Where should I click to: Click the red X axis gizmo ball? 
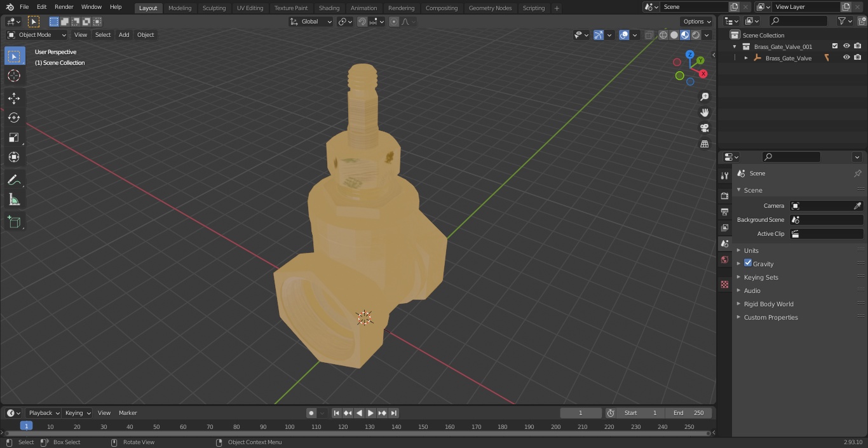pos(703,74)
